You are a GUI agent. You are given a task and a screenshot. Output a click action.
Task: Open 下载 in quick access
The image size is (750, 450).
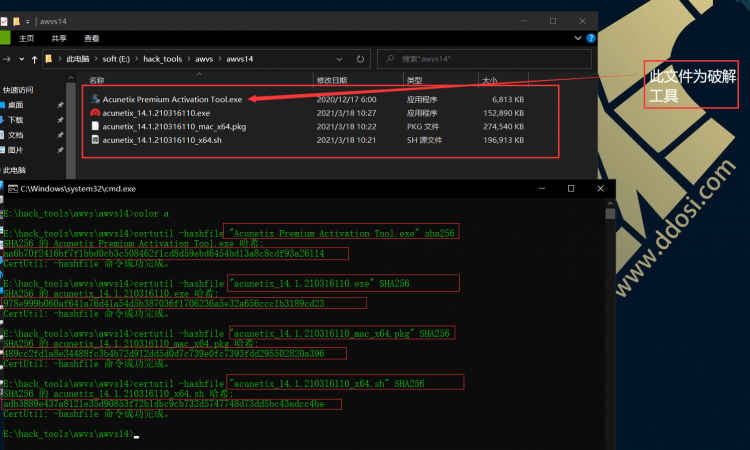coord(16,120)
